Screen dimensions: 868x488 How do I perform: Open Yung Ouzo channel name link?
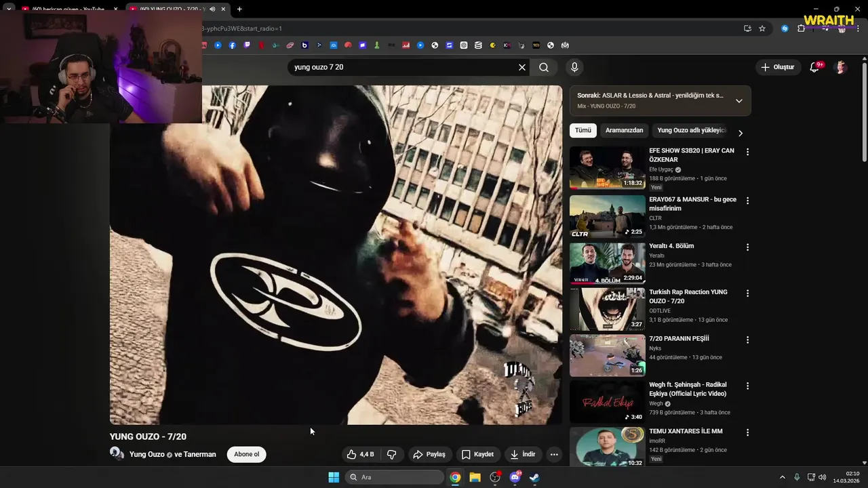(x=147, y=454)
